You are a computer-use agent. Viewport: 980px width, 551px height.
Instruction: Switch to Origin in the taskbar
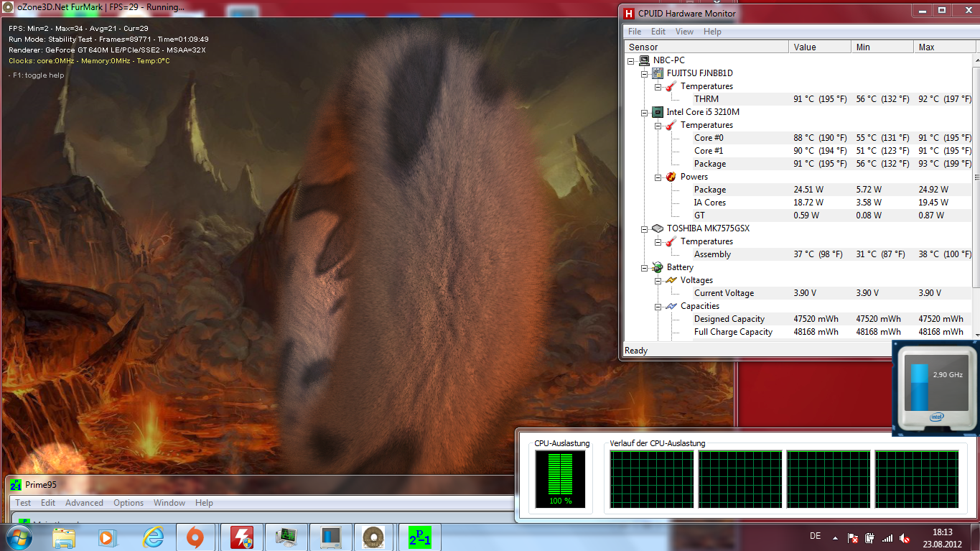(x=194, y=537)
